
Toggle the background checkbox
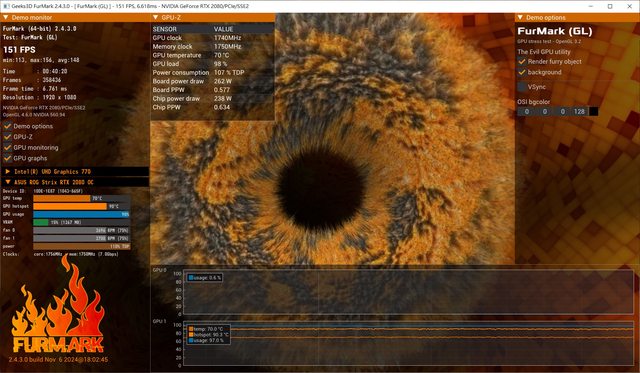pyautogui.click(x=522, y=72)
